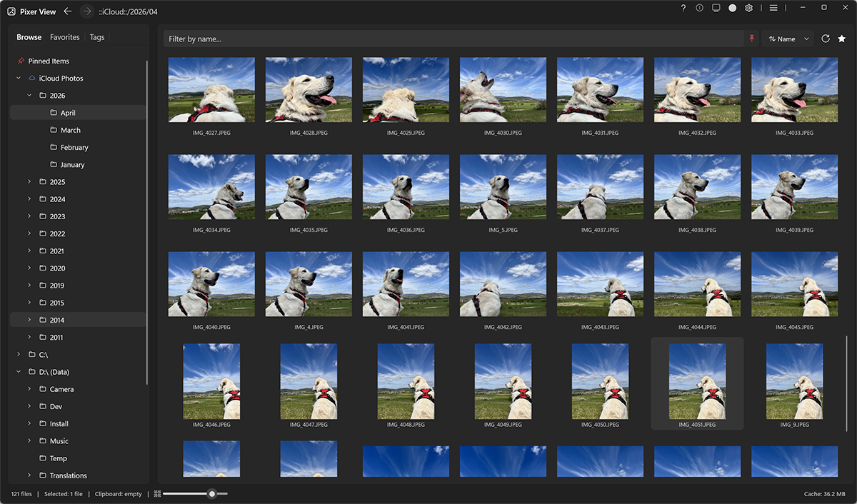
Task: Open the Help question mark
Action: point(683,8)
